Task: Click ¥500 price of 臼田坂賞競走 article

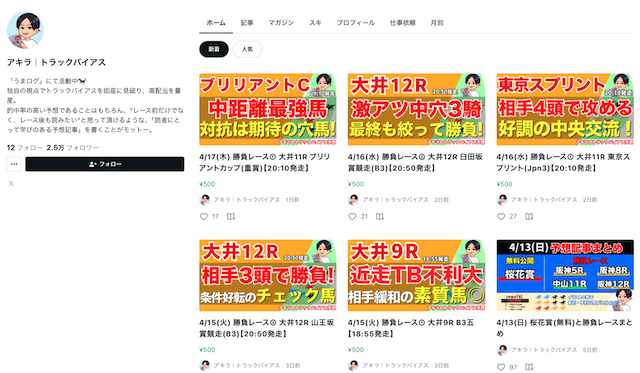Action: pos(356,184)
